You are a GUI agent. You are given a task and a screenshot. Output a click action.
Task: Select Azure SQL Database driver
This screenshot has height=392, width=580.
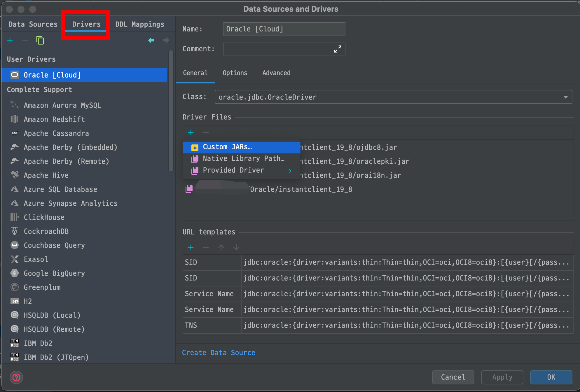[x=84, y=189]
